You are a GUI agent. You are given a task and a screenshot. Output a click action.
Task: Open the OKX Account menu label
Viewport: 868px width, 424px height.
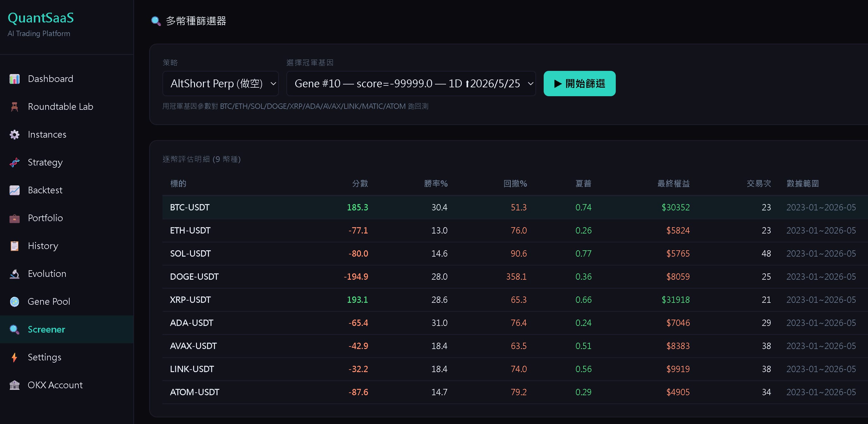click(x=55, y=385)
